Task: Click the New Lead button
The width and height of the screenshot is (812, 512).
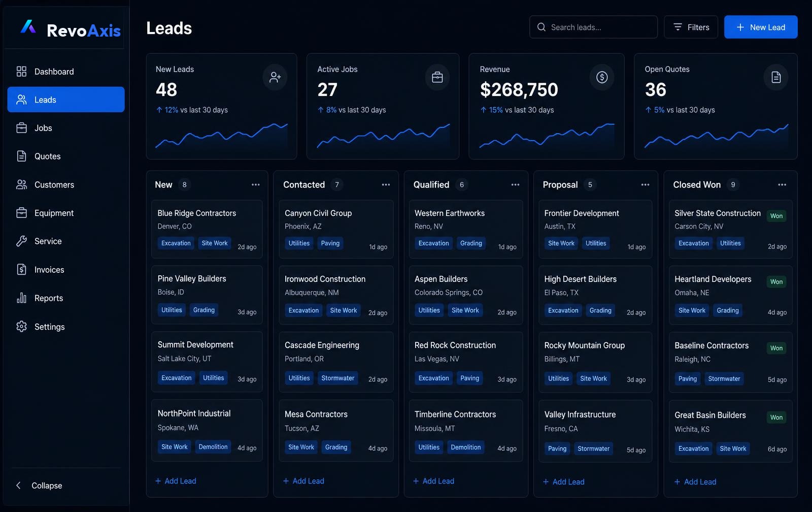Action: coord(761,27)
